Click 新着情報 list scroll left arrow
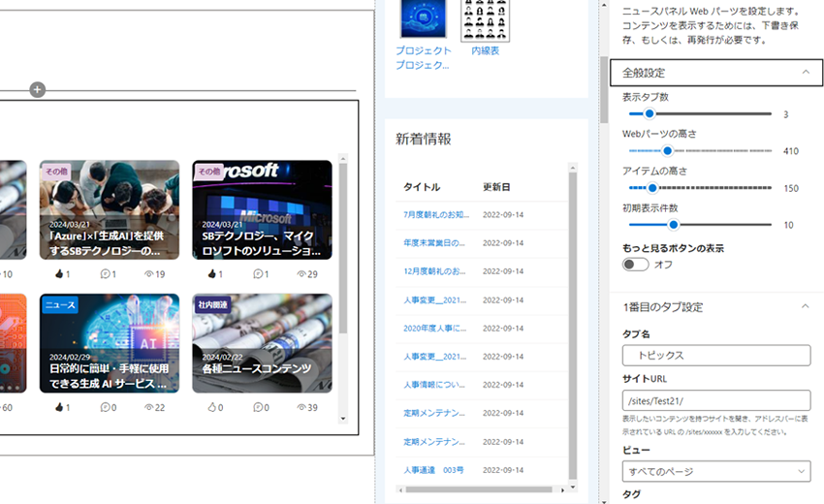 (401, 489)
